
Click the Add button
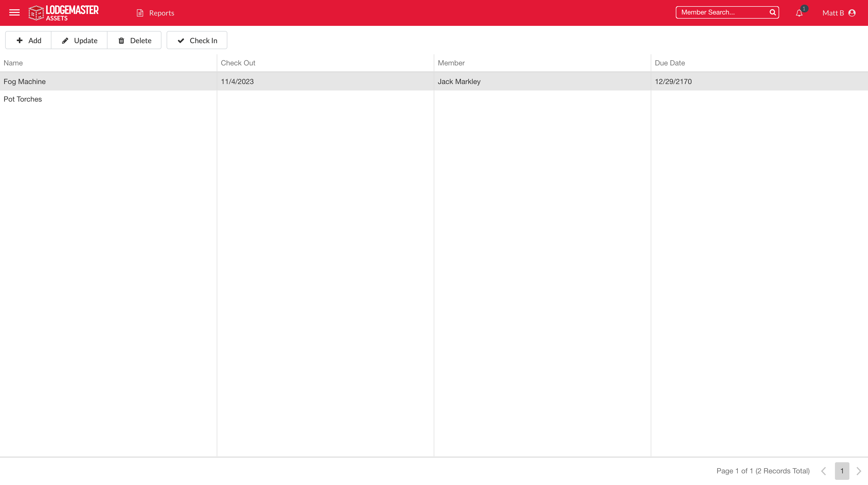28,41
